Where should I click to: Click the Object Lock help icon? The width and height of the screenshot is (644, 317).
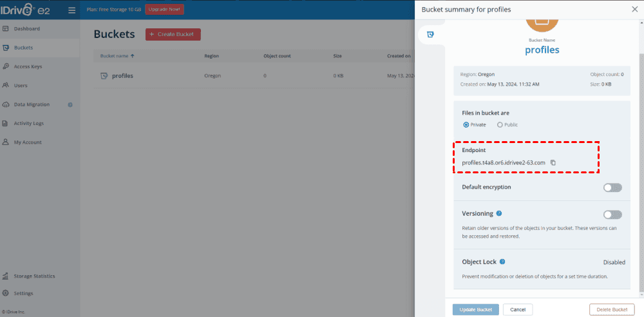(x=502, y=262)
